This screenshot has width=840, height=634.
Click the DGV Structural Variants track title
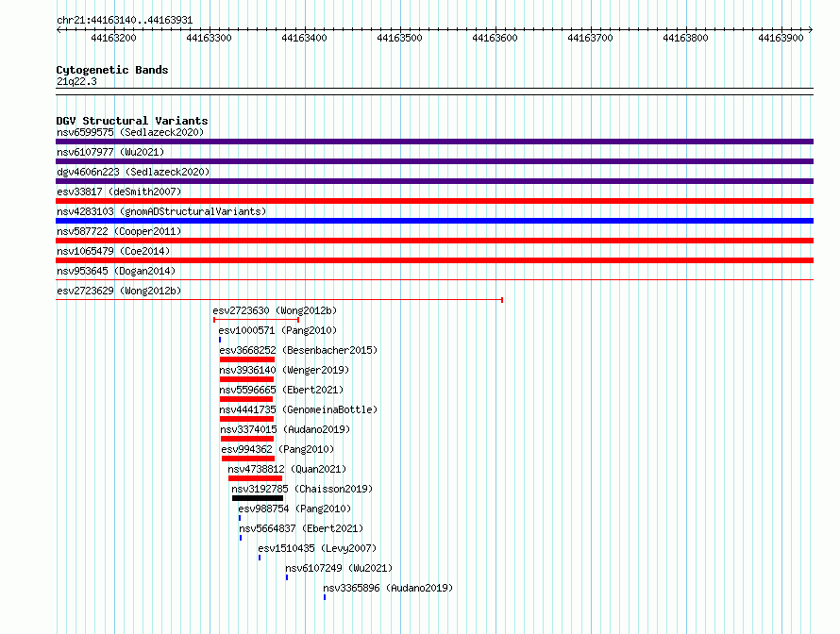tap(132, 121)
